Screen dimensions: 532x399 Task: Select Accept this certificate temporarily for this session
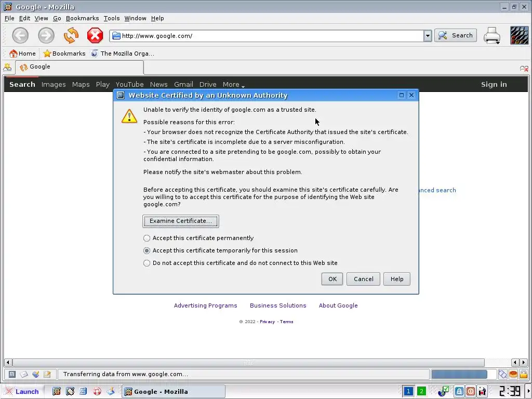pyautogui.click(x=220, y=251)
